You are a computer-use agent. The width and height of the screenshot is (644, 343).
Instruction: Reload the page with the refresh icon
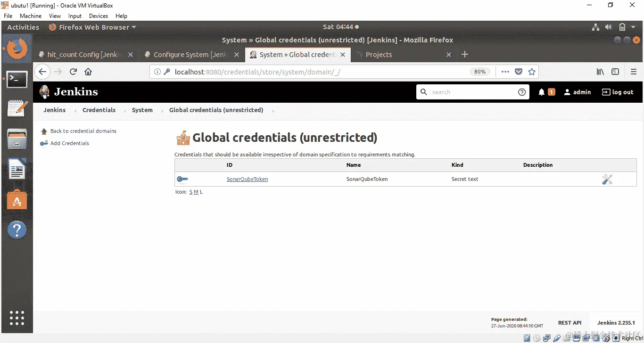[73, 71]
